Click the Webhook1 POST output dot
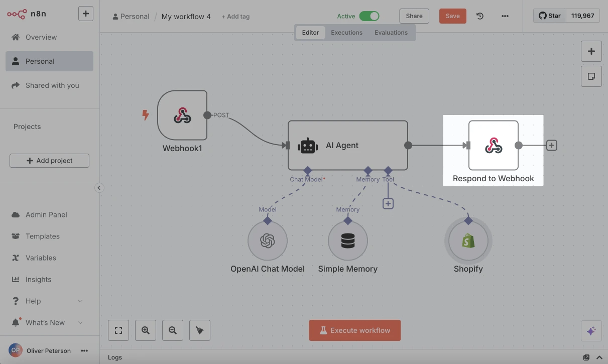The height and width of the screenshot is (364, 608). (207, 115)
